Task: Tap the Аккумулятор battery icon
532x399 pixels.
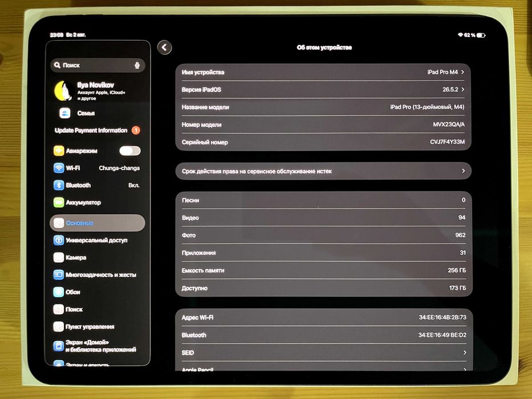Action: coord(59,202)
